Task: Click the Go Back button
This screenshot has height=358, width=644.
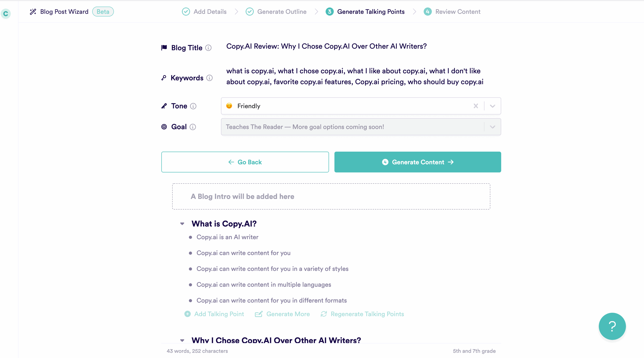Action: pyautogui.click(x=245, y=162)
